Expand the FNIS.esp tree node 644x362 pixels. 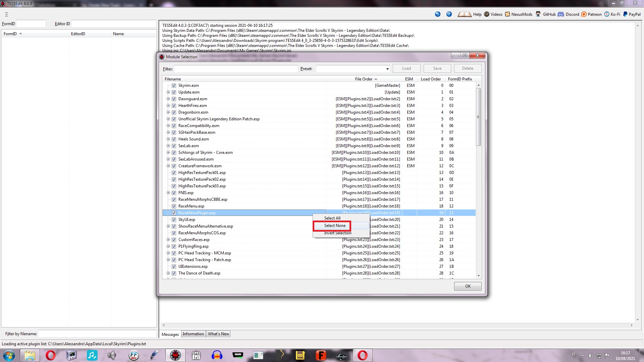pos(168,193)
